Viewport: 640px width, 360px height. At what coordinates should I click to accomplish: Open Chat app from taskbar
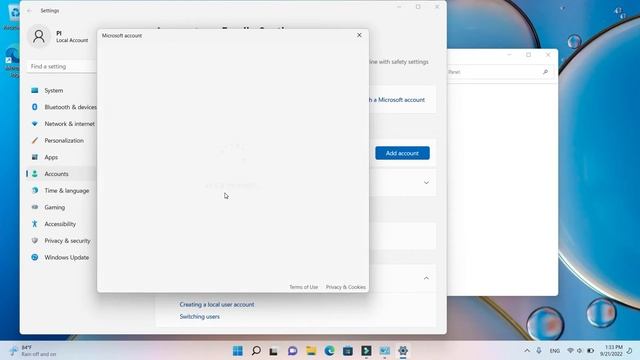click(292, 351)
